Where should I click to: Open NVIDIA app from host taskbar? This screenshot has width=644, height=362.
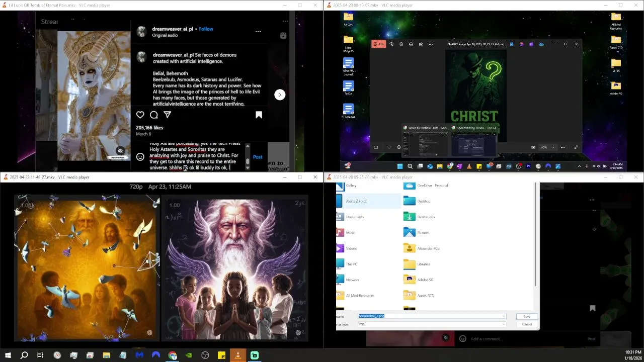point(189,355)
